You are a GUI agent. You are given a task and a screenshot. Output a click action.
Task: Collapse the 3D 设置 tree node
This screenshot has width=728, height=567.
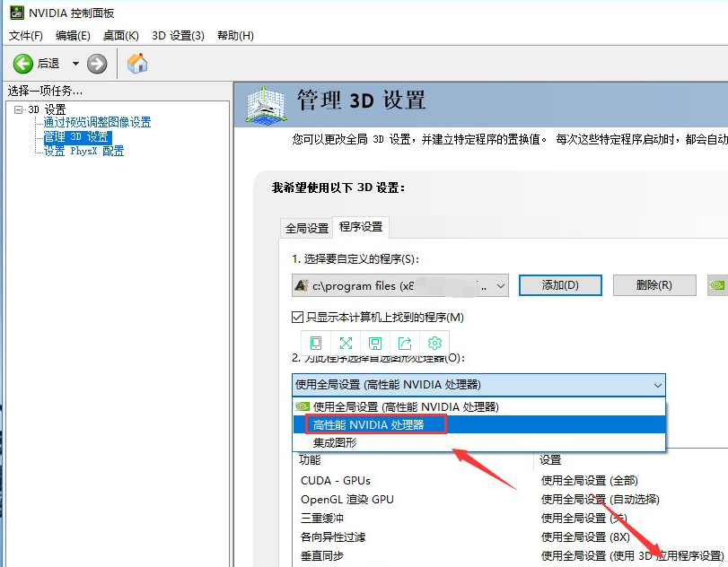click(18, 110)
